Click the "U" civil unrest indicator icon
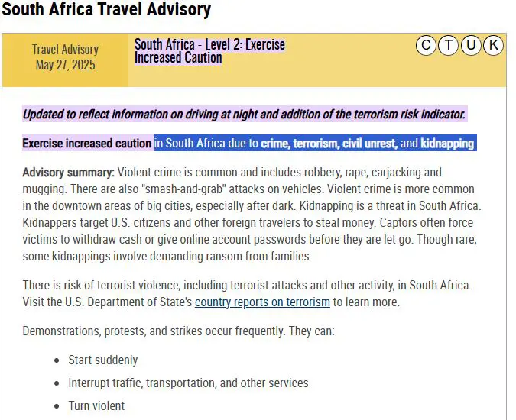The height and width of the screenshot is (420, 516). click(471, 46)
